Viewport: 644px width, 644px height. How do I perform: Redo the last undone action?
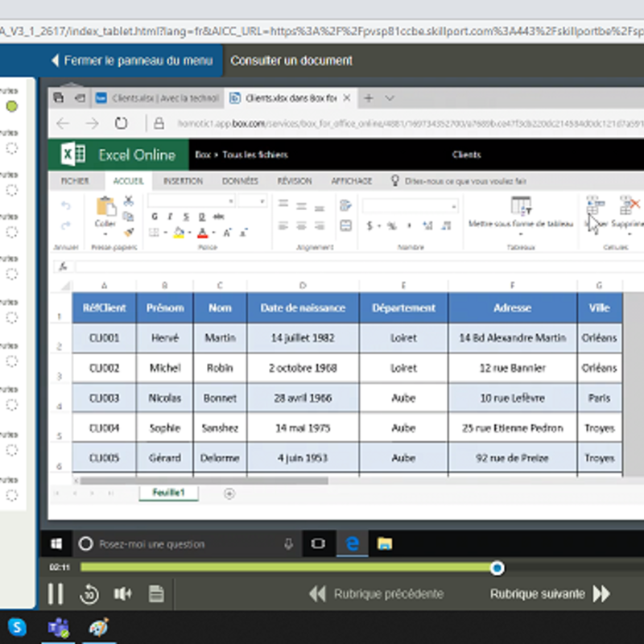click(66, 225)
